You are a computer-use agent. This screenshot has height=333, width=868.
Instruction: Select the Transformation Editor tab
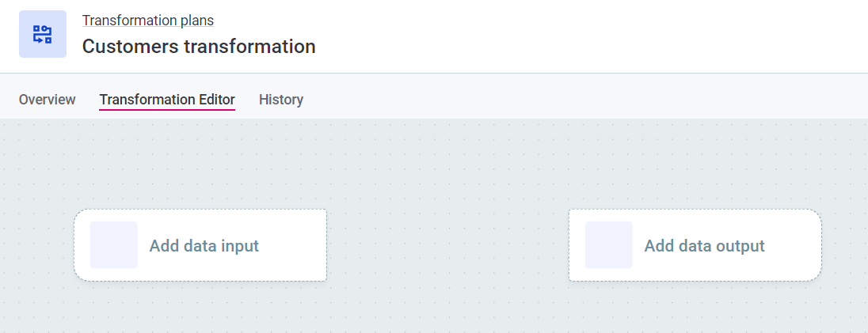point(167,100)
